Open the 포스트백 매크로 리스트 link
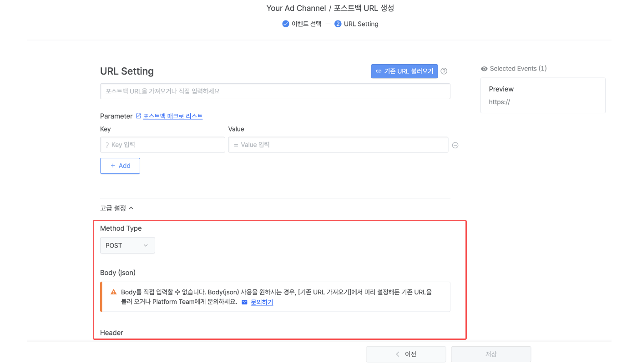 tap(173, 116)
